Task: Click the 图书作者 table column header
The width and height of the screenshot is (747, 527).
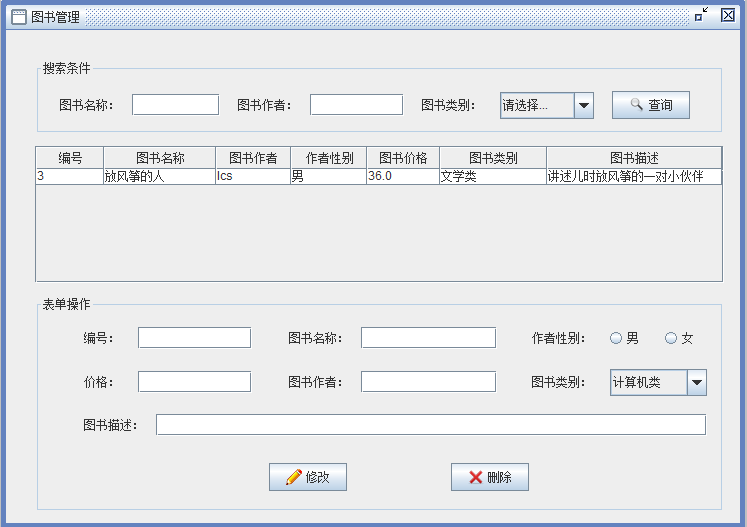Action: click(x=253, y=158)
